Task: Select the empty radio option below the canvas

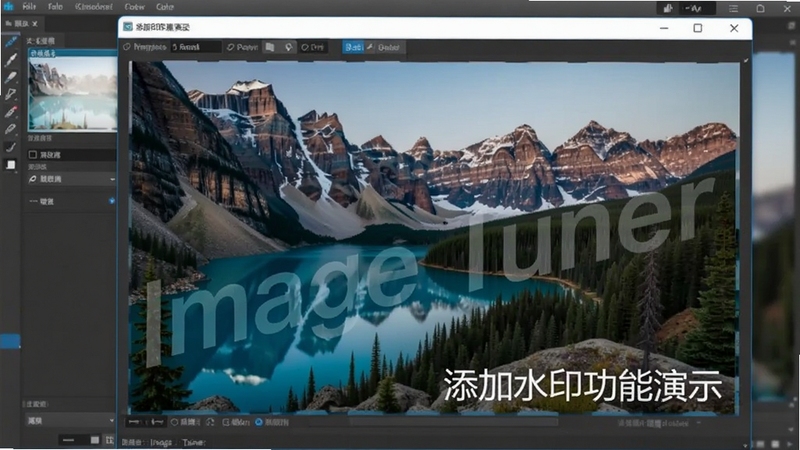Action: click(x=174, y=422)
